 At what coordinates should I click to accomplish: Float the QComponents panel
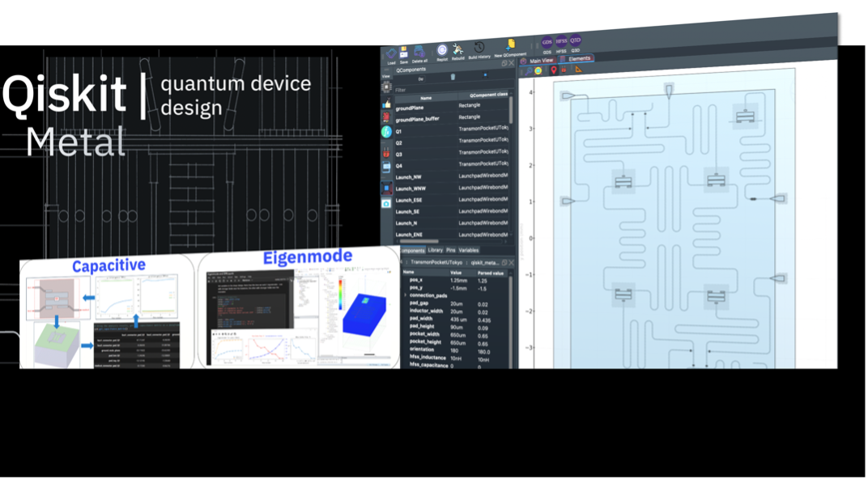[x=504, y=64]
